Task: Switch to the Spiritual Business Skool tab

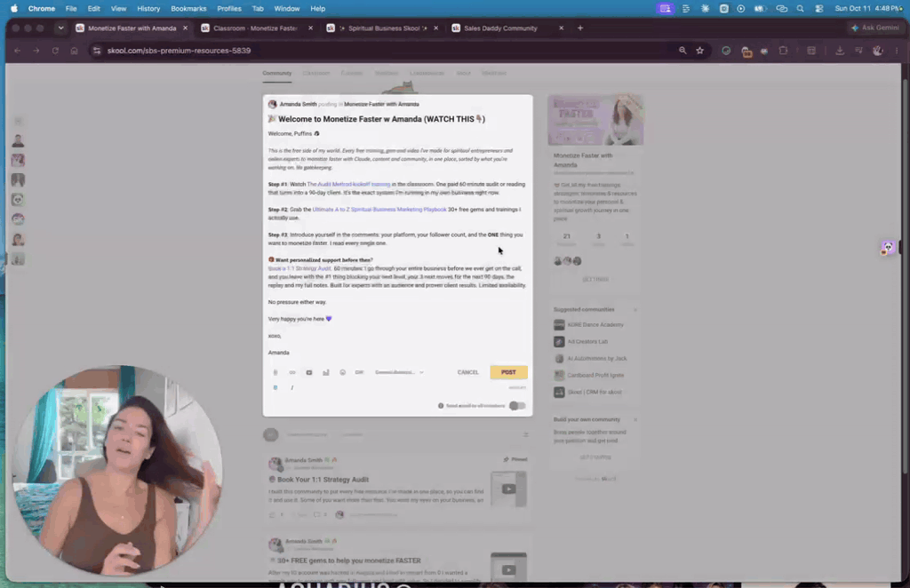Action: pos(382,28)
